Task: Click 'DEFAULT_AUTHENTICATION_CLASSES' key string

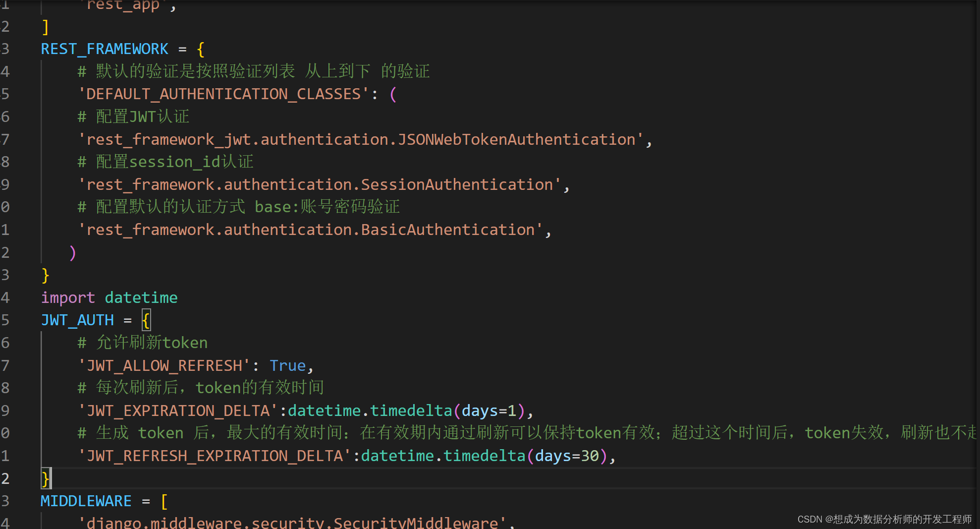Action: pos(224,94)
